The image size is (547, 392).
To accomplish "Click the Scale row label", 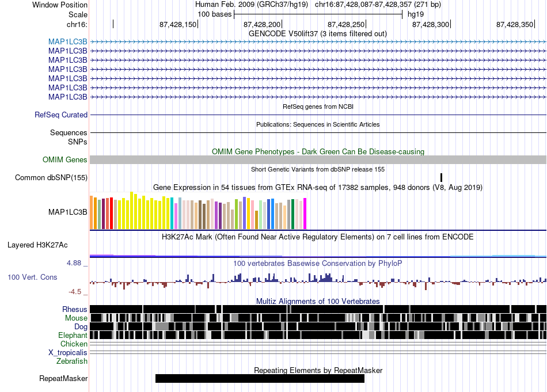I will [78, 14].
